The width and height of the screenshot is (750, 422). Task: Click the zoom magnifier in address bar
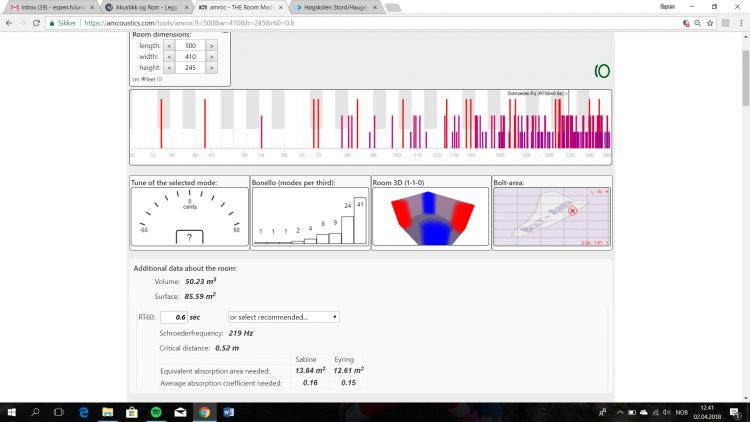pos(698,23)
